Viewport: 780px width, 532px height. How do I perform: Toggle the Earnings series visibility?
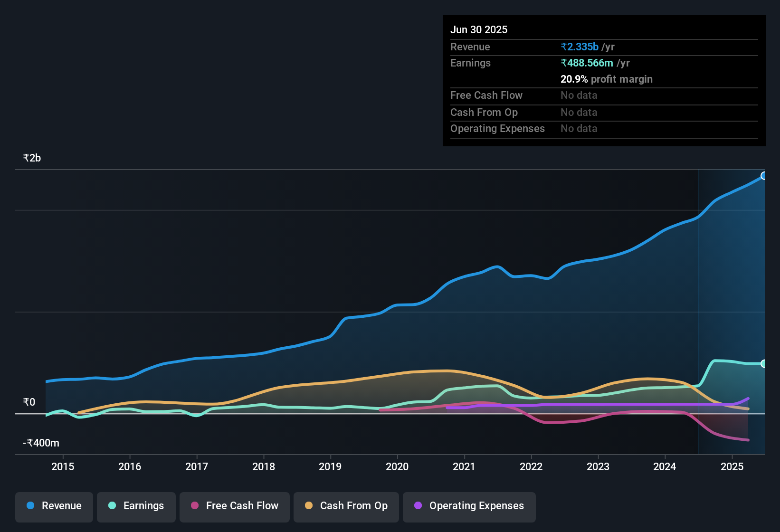point(136,506)
